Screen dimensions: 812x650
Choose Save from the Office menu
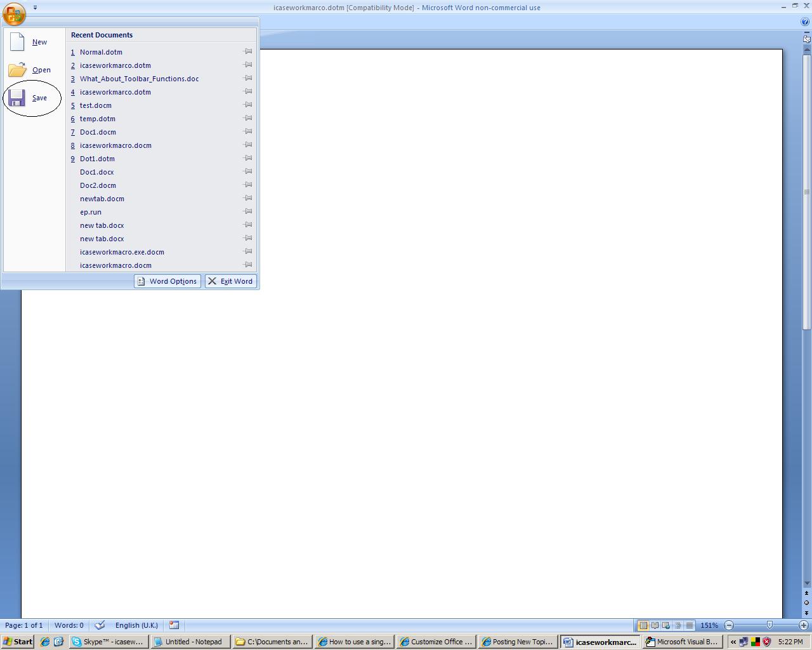coord(34,98)
